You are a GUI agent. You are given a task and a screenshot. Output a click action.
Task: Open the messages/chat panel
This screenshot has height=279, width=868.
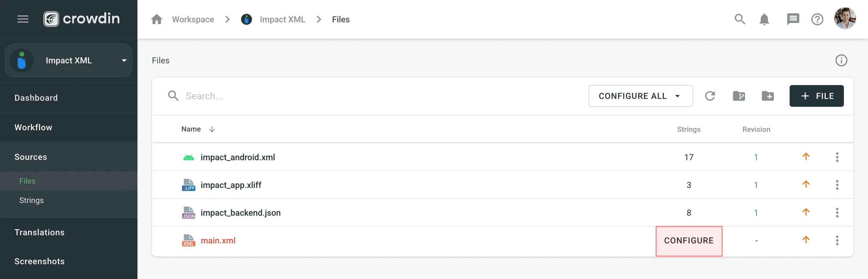(793, 19)
